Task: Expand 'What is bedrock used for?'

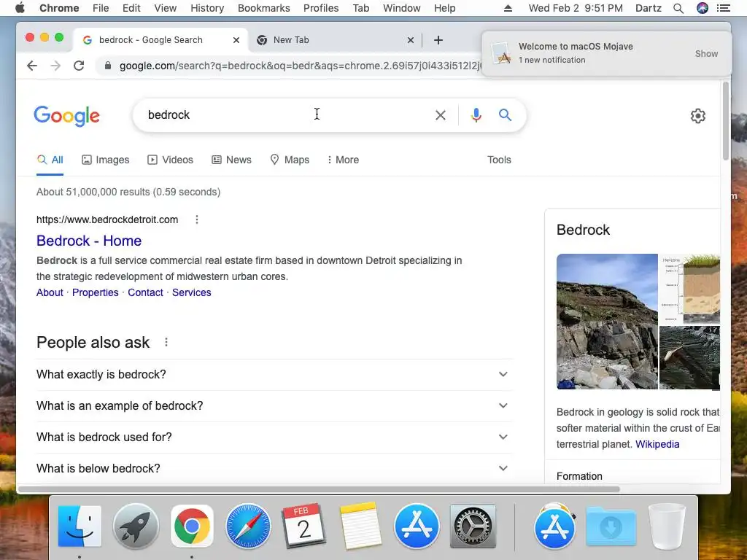Action: coord(274,437)
